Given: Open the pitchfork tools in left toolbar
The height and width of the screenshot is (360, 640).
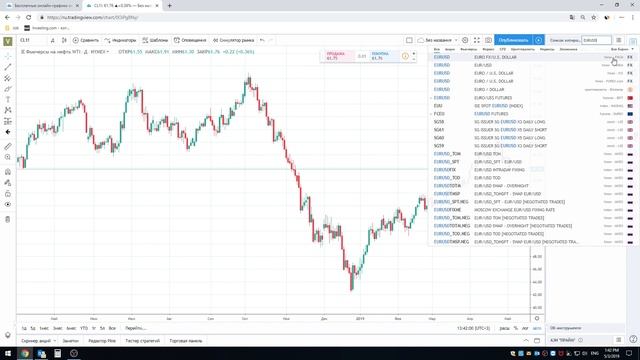Looking at the screenshot, I should [x=8, y=78].
